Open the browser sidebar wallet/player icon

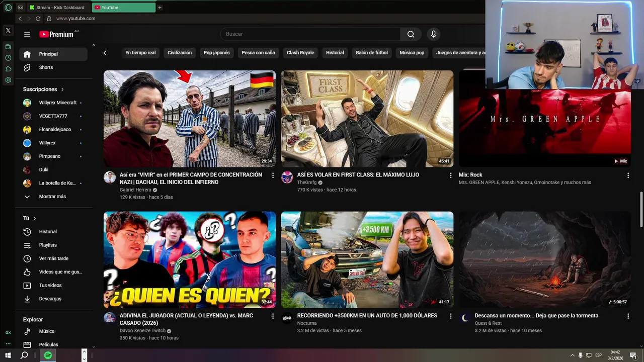pyautogui.click(x=8, y=47)
